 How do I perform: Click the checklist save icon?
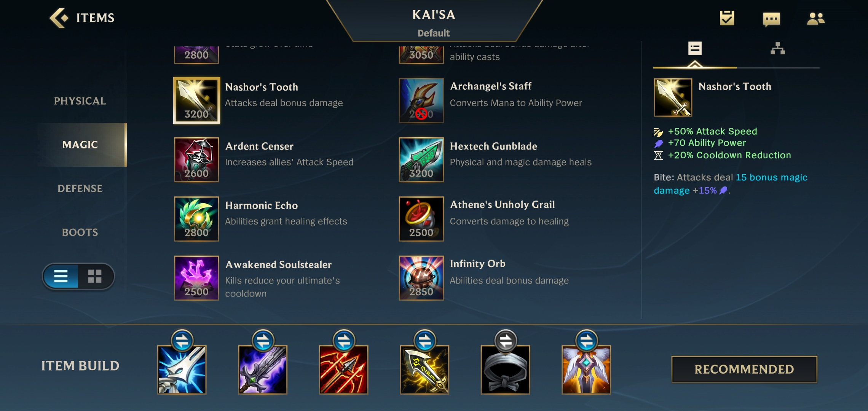click(x=727, y=18)
